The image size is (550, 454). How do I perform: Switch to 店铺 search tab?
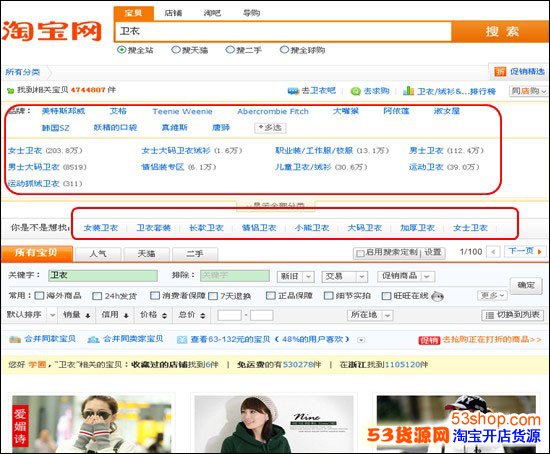[173, 13]
